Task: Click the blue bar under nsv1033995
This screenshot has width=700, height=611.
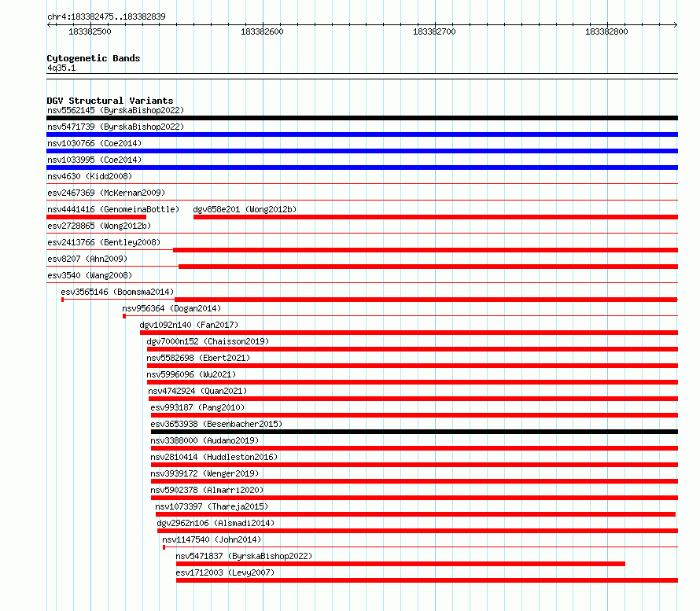Action: click(362, 167)
